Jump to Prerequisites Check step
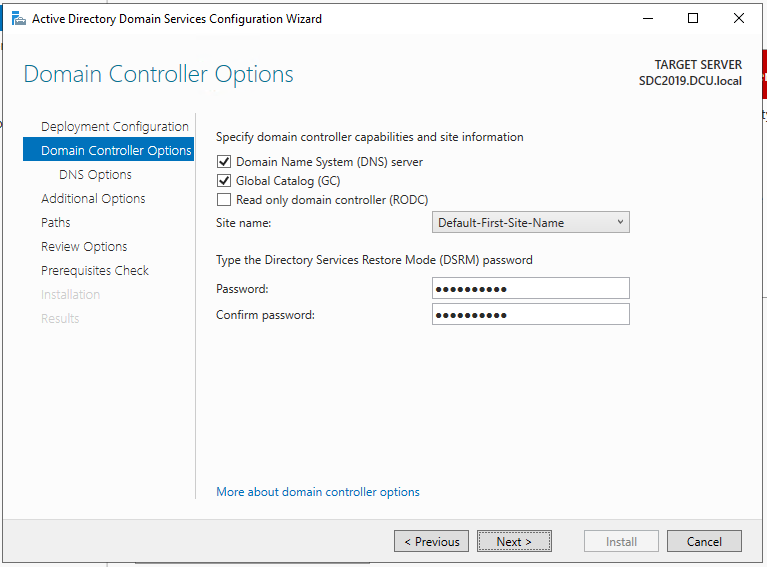Viewport: 767px width, 567px height. (95, 271)
